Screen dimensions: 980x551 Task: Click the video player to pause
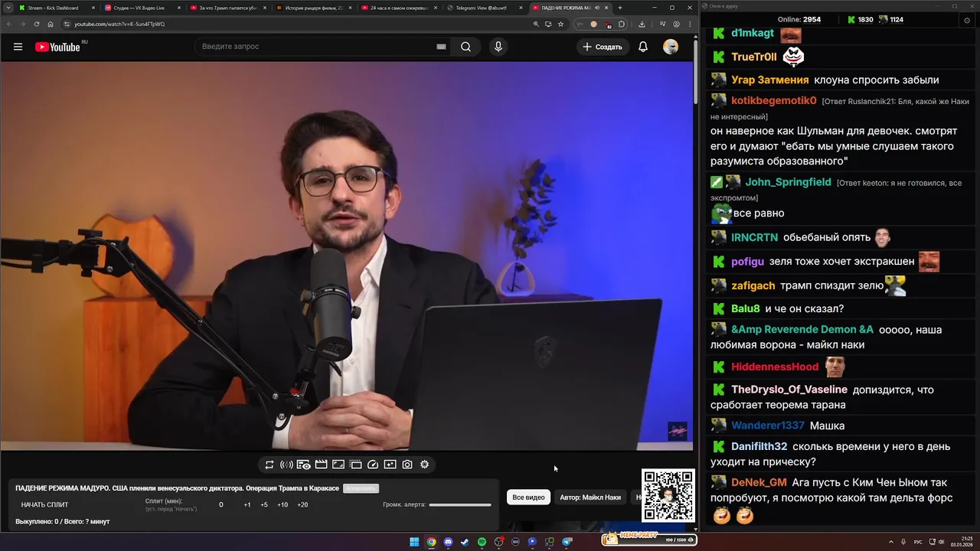(x=346, y=256)
